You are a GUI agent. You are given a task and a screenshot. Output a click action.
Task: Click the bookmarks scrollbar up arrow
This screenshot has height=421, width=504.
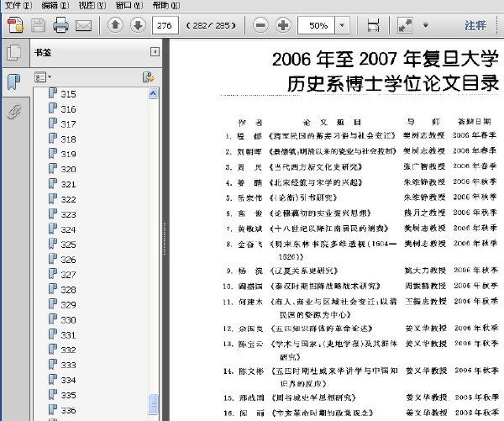coord(154,93)
